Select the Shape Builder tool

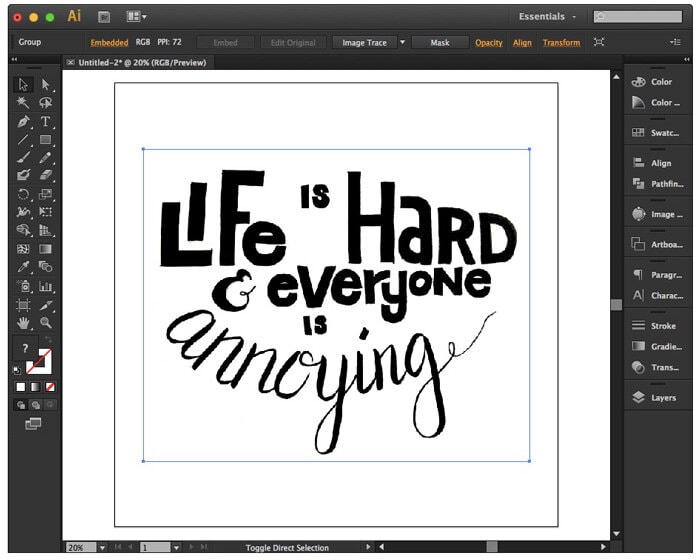click(x=23, y=230)
